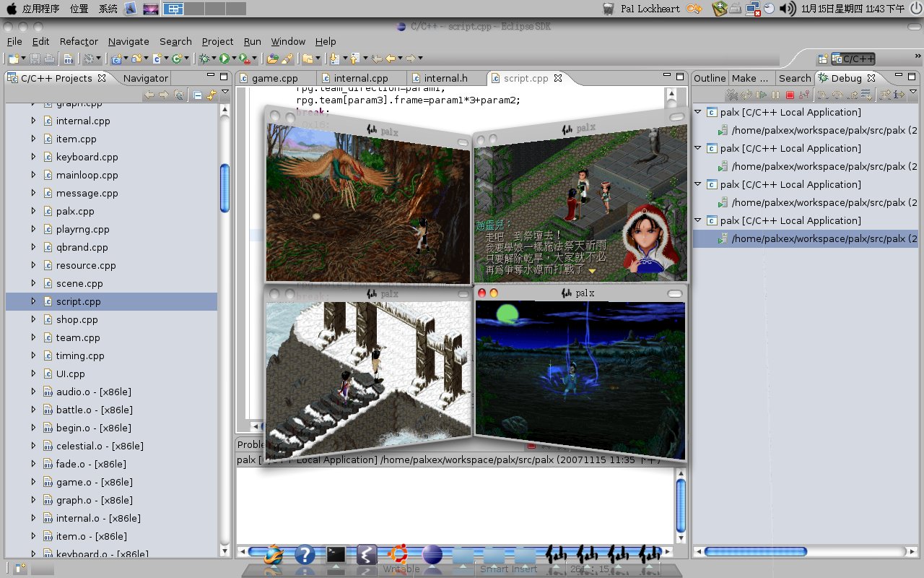The image size is (924, 578).
Task: Open the New wizard dropdown arrow
Action: (23, 59)
